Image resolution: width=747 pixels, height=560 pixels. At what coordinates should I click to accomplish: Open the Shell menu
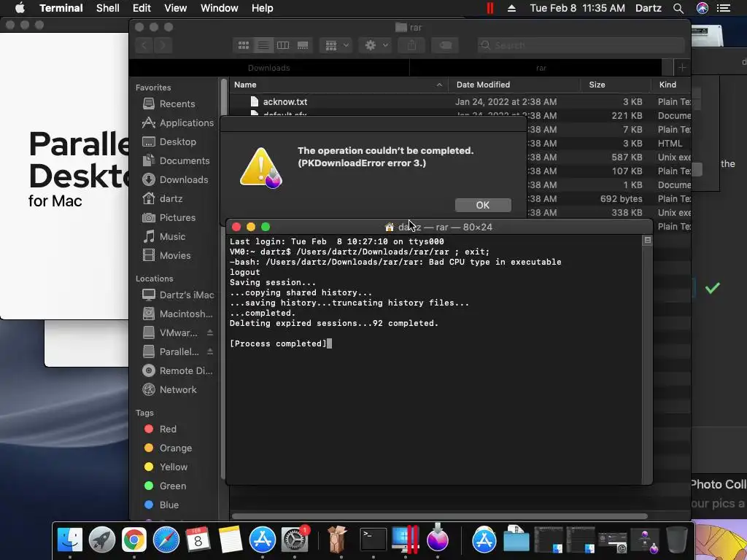click(x=108, y=8)
